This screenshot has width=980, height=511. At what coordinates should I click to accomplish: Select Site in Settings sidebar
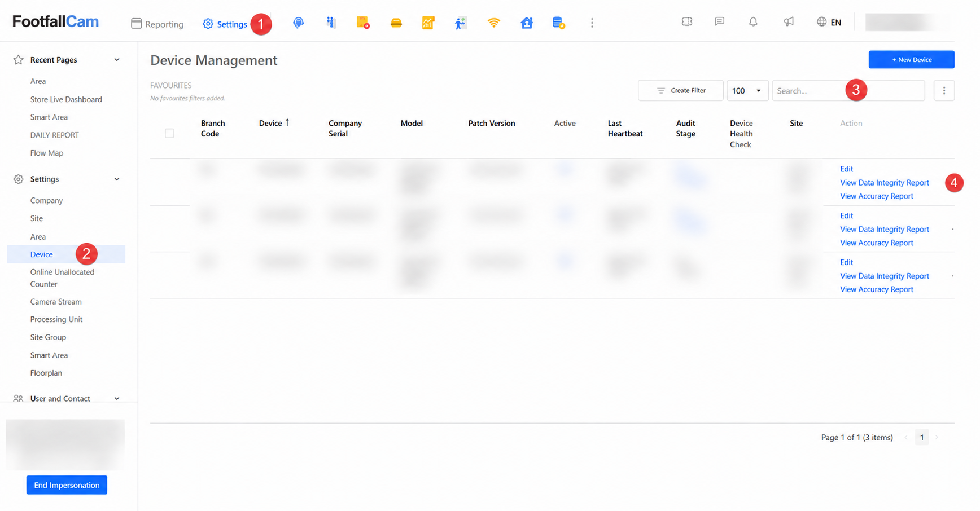click(x=36, y=218)
